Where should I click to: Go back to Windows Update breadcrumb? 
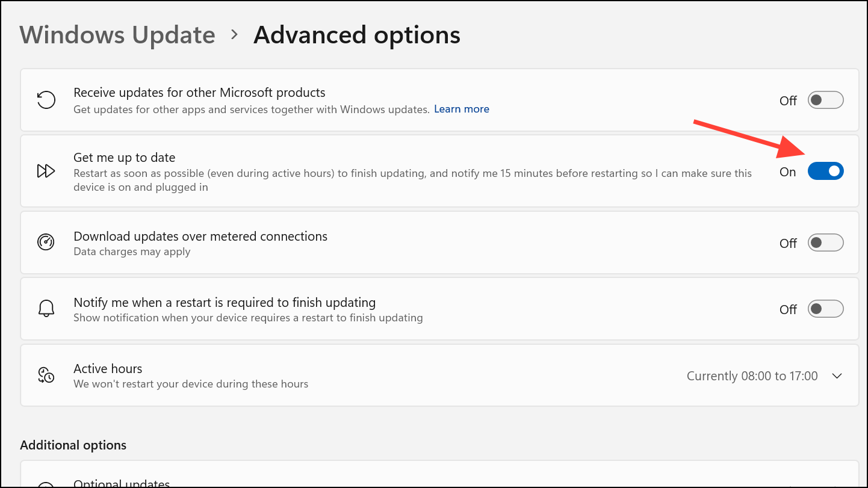(x=117, y=35)
